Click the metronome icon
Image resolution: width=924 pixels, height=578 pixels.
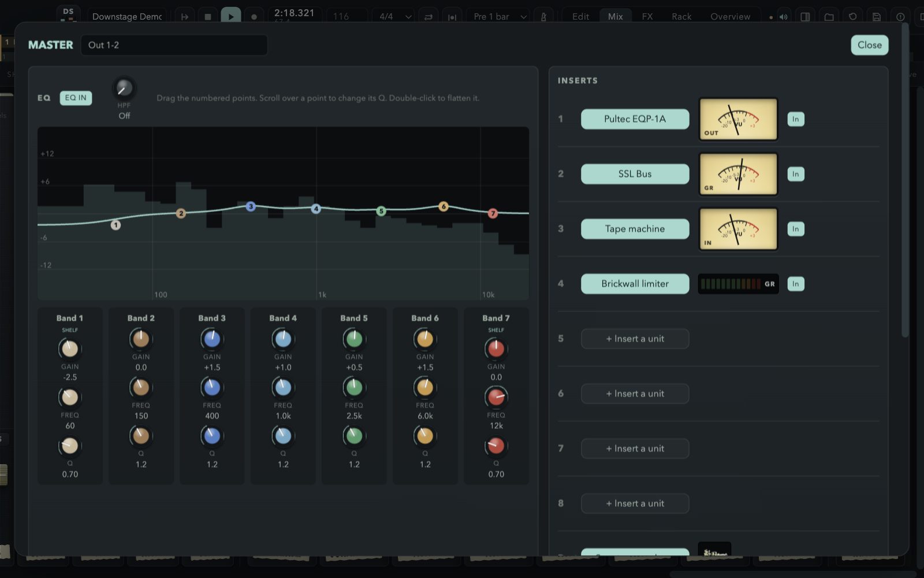tap(543, 17)
